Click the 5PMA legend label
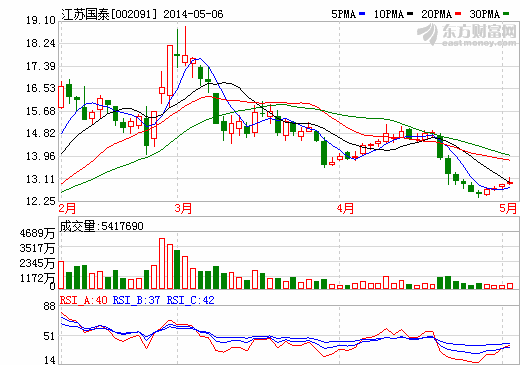The width and height of the screenshot is (520, 365). point(343,14)
